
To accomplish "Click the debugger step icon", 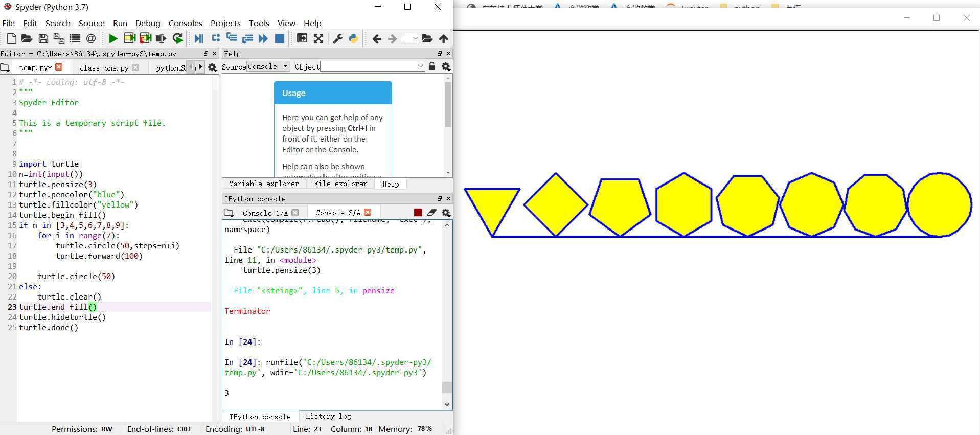I will pos(216,38).
